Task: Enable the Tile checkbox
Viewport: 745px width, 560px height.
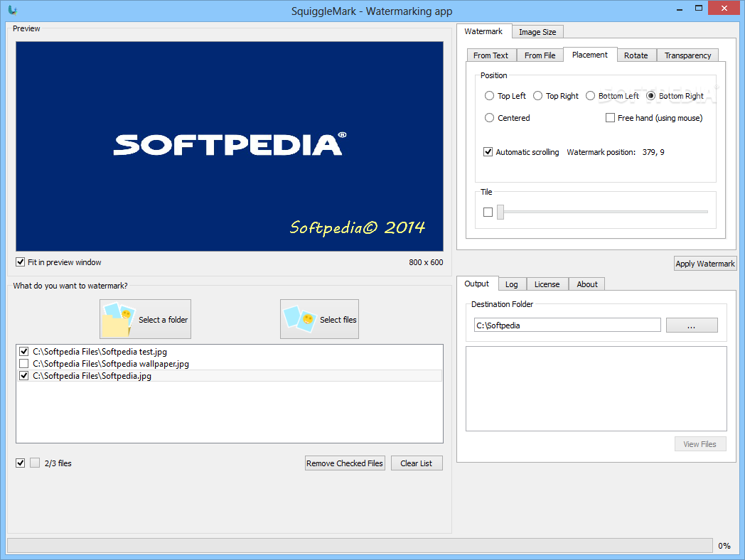Action: click(x=488, y=212)
